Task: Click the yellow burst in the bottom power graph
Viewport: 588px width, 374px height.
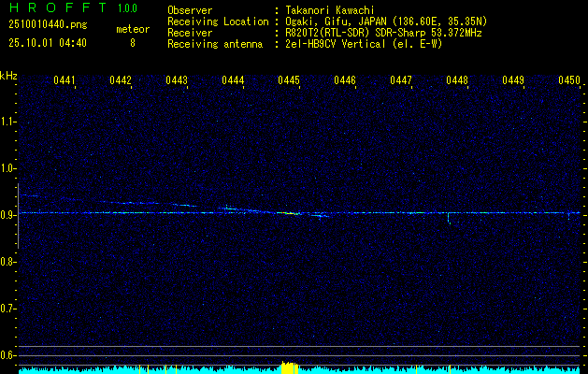Action: pos(289,367)
